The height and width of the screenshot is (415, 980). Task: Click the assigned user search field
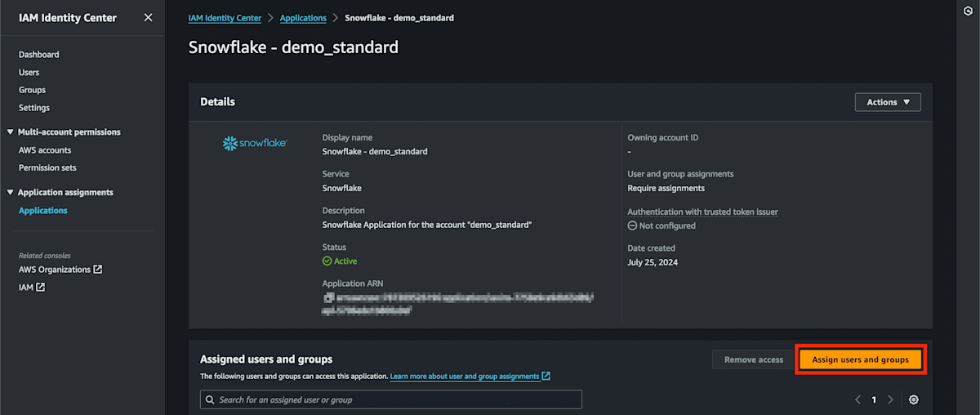[x=391, y=399]
